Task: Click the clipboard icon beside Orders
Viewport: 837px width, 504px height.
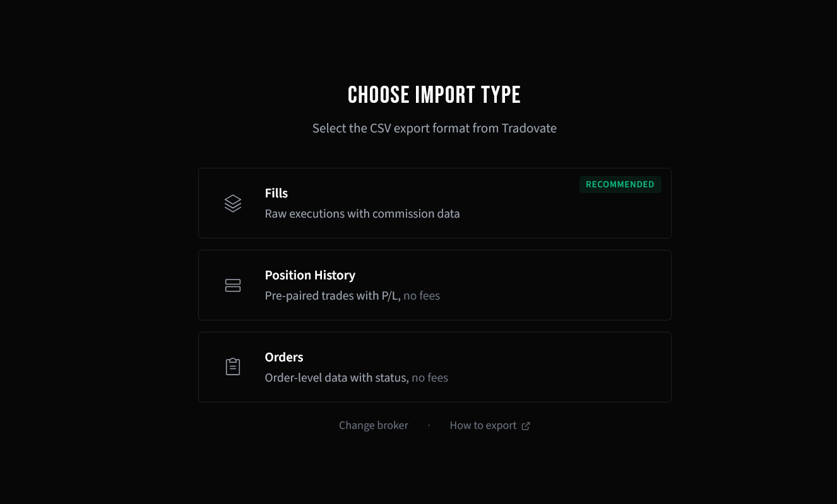Action: tap(233, 366)
